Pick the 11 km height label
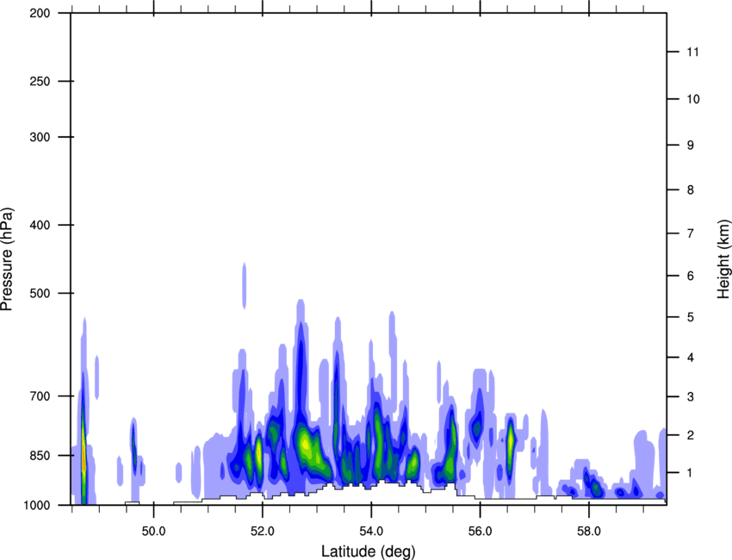 [x=692, y=52]
